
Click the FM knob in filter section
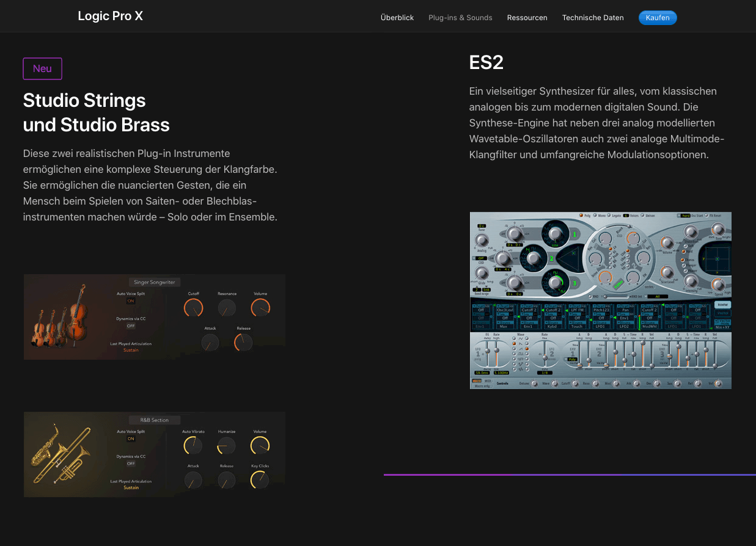tap(633, 278)
